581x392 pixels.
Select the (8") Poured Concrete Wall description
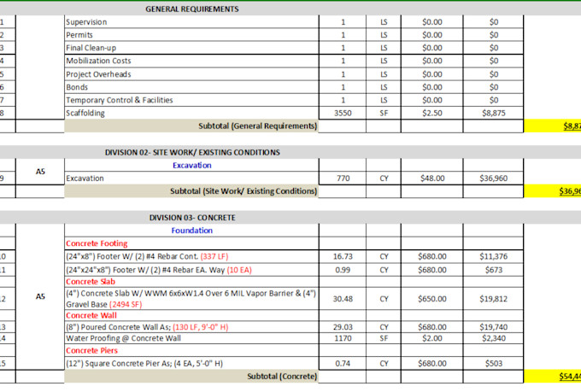coord(191,327)
